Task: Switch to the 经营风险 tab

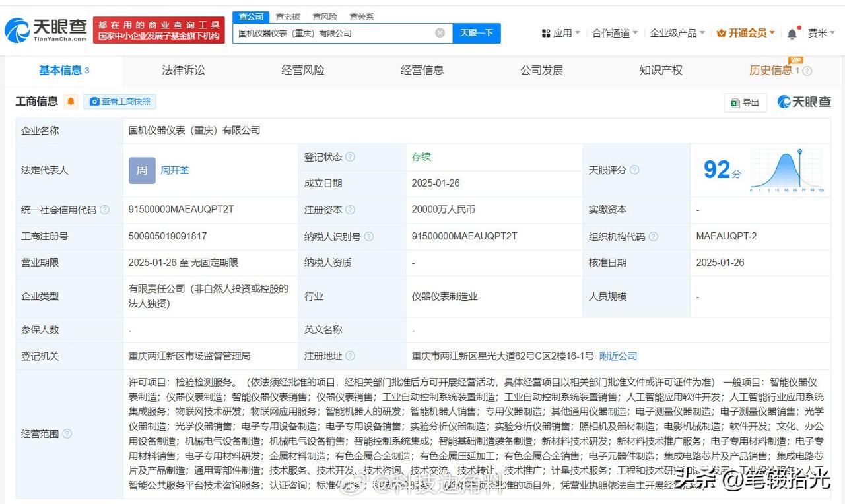Action: point(303,71)
